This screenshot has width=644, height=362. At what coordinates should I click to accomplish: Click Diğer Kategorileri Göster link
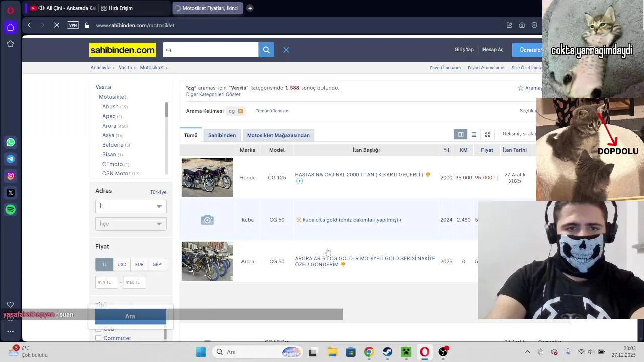tap(213, 95)
